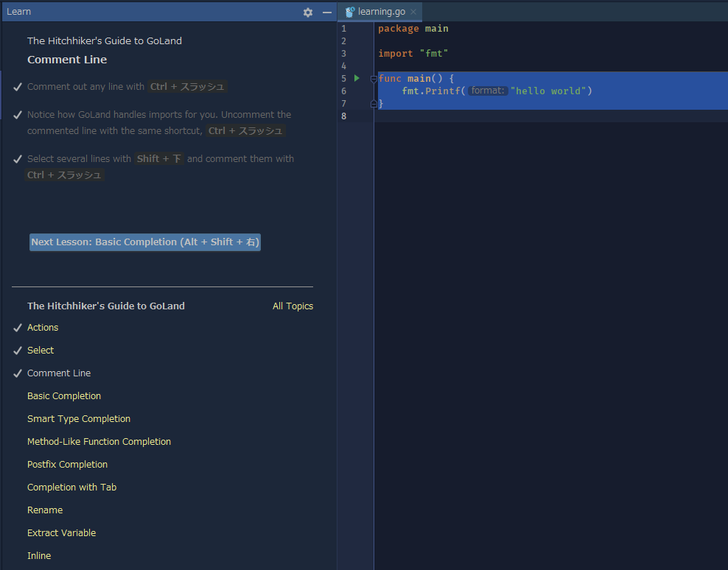This screenshot has height=570, width=728.
Task: Open the Basic Completion lesson
Action: click(64, 395)
